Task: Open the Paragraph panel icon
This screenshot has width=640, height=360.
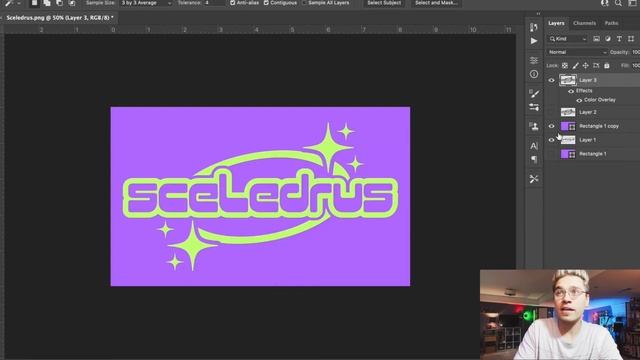Action: [533, 159]
